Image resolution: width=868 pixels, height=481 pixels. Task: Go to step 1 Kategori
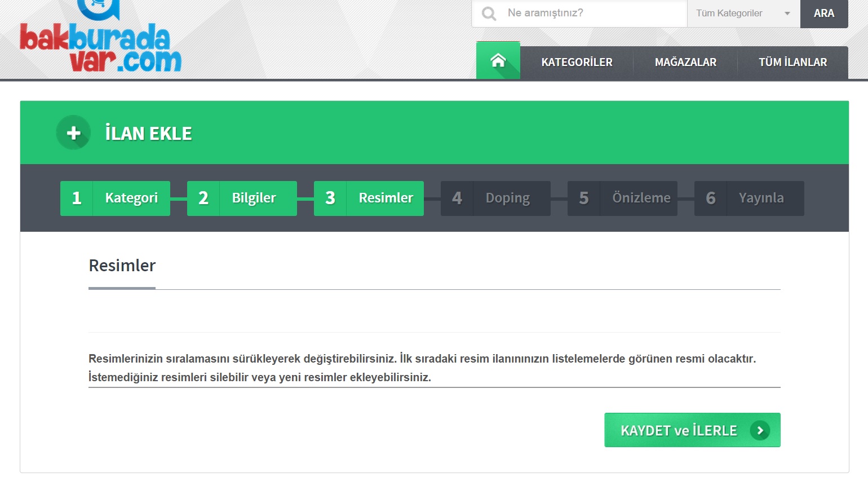click(x=115, y=198)
